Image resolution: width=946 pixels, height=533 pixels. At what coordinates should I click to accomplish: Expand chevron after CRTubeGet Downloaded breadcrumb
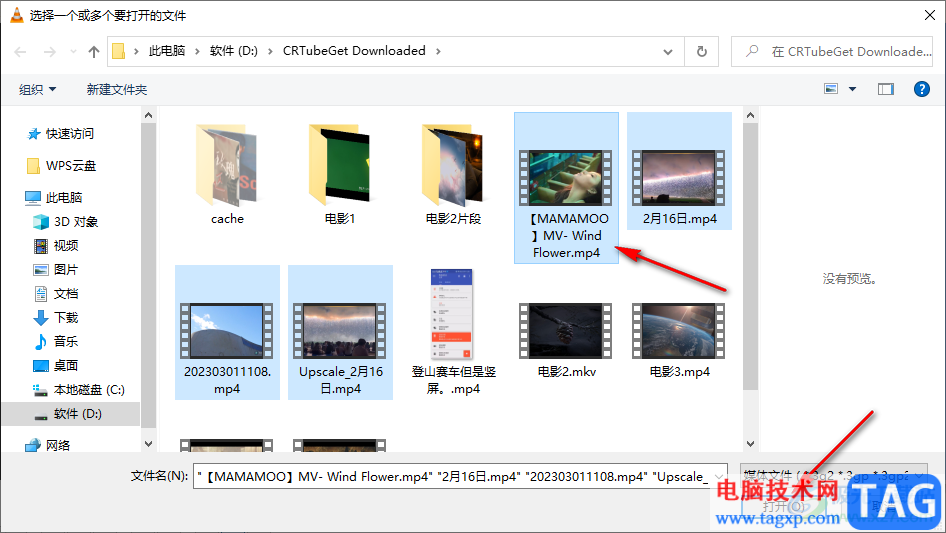coord(438,52)
